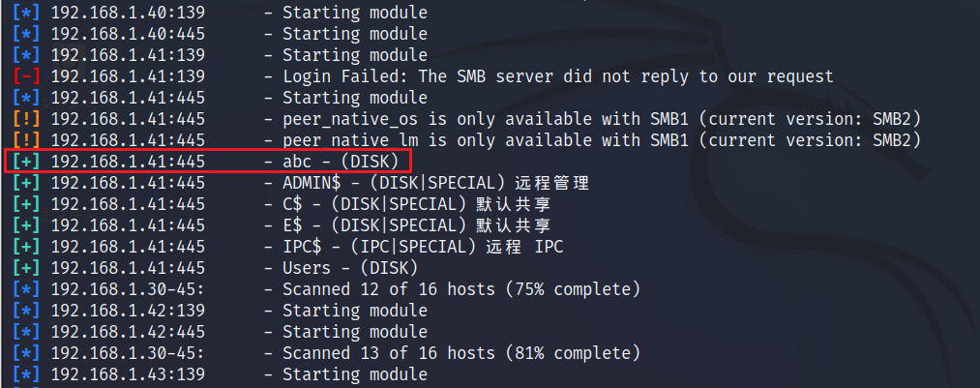The image size is (980, 388).
Task: Click the blue [*] marker for 192.168.1.40:139
Action: click(x=26, y=13)
